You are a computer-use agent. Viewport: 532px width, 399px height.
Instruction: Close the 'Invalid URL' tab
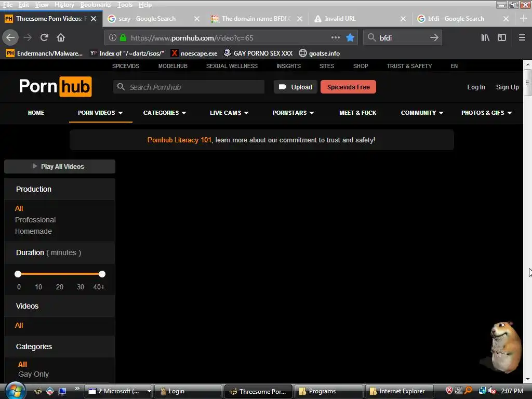click(403, 19)
